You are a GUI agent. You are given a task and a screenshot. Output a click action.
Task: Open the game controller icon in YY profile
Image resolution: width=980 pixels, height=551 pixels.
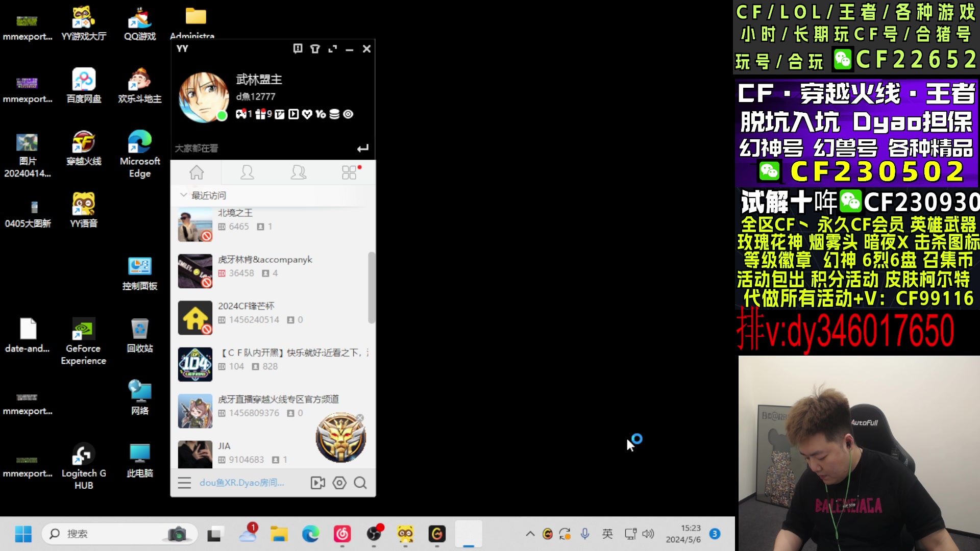coord(241,114)
